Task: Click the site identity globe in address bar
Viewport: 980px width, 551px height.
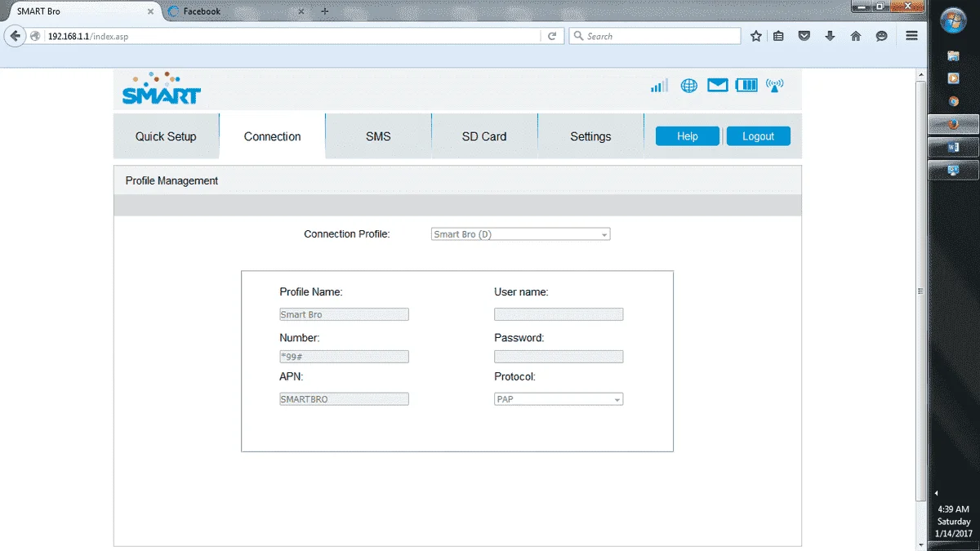Action: [x=35, y=36]
